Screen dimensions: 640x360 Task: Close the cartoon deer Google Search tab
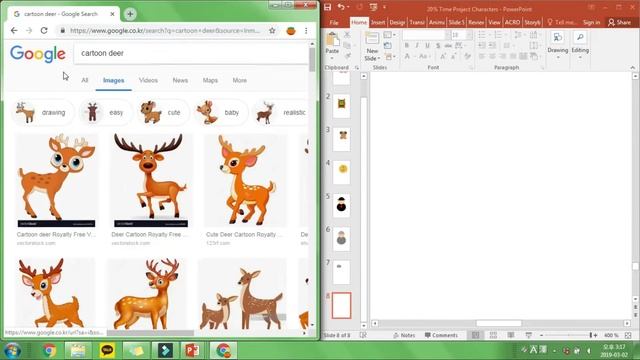[112, 14]
